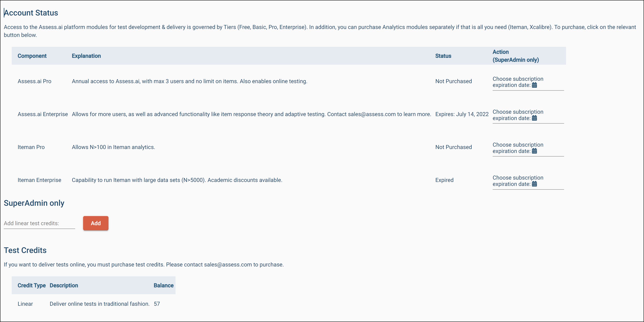The height and width of the screenshot is (322, 644).
Task: Click the Component column header
Action: [x=32, y=56]
